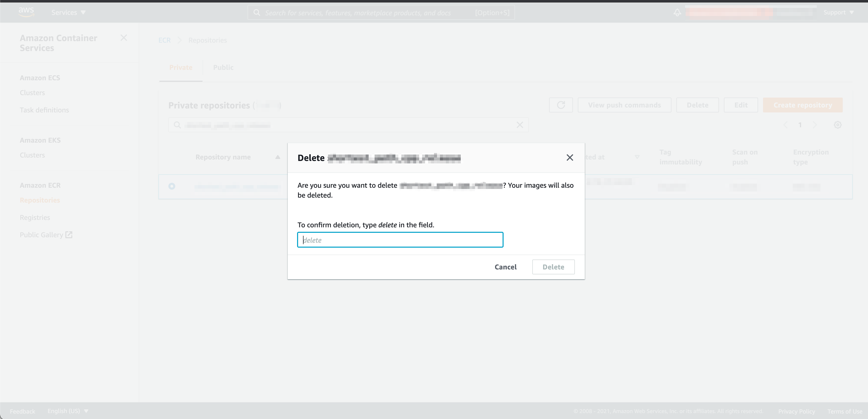The image size is (868, 419).
Task: Click the ECR breadcrumb link
Action: [x=164, y=40]
